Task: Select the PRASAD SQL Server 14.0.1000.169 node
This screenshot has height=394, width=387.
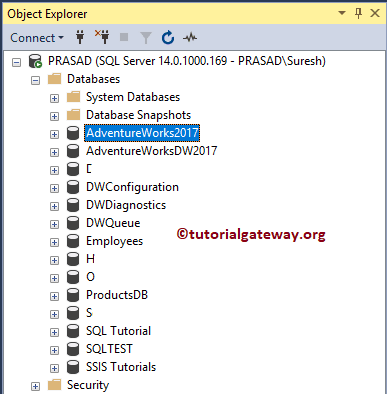Action: click(x=187, y=61)
